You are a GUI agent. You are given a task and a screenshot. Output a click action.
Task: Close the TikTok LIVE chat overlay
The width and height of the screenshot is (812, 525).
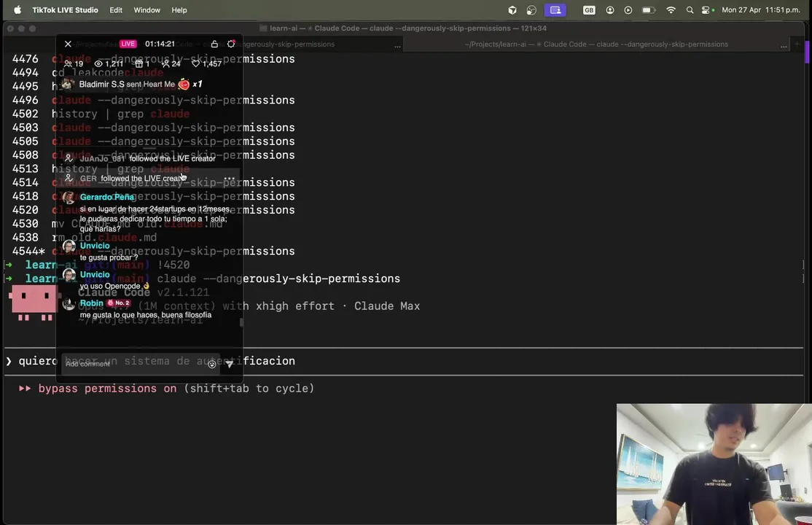(x=68, y=44)
